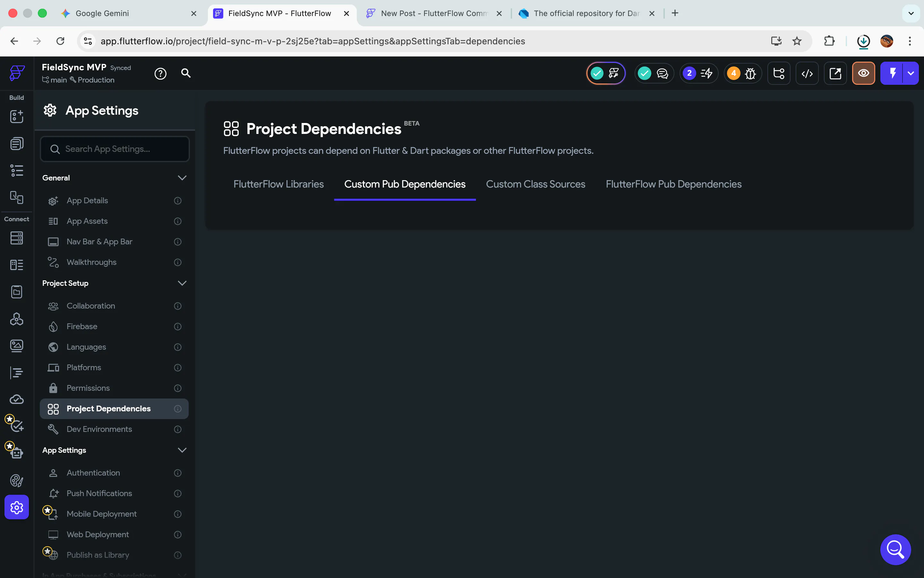
Task: Click the Test Mode lightning bolt button
Action: (892, 74)
